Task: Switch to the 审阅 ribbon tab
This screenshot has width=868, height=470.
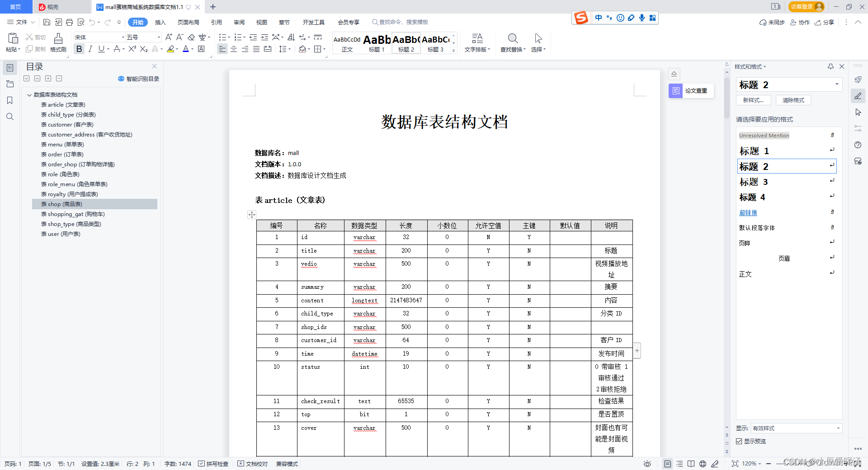Action: pos(239,22)
